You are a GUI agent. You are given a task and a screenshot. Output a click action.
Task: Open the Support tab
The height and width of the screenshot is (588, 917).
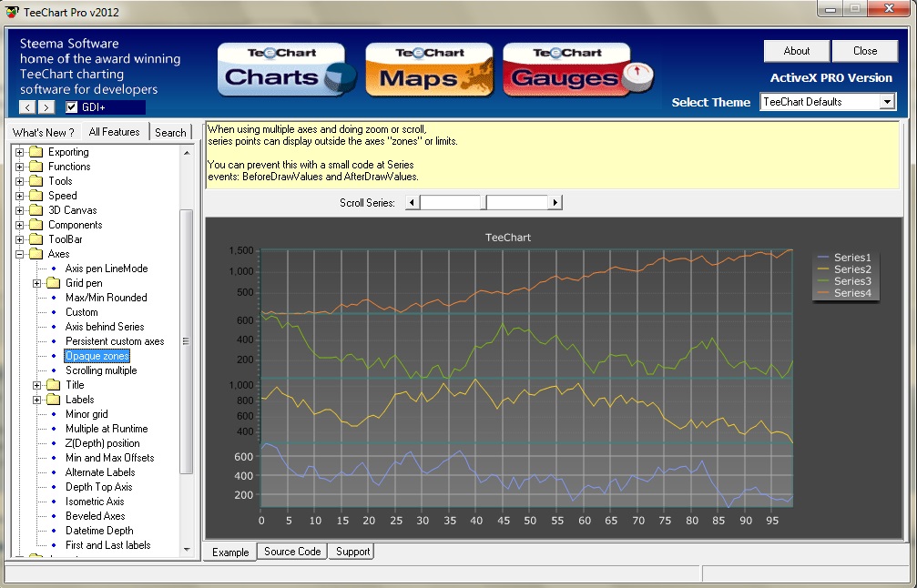(x=352, y=552)
